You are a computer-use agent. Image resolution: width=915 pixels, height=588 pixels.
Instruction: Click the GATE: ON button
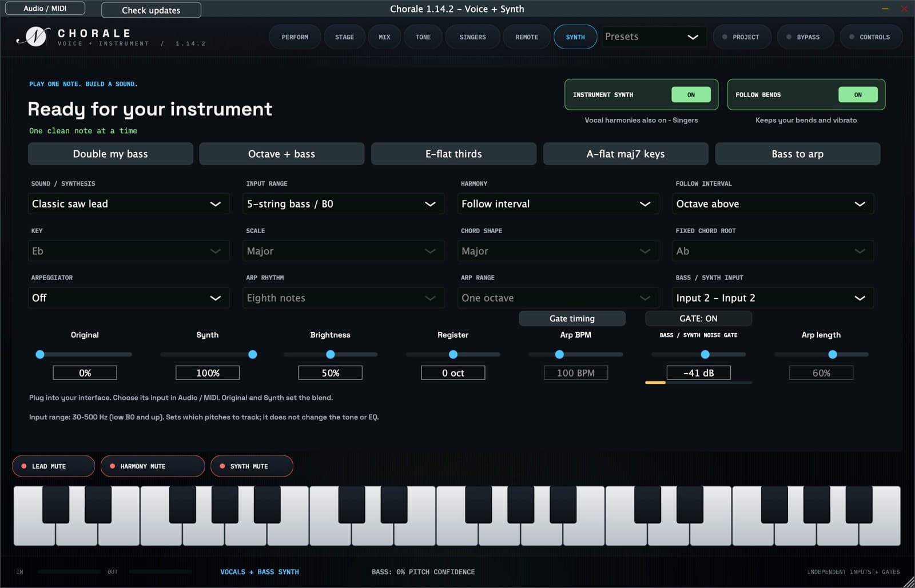[x=698, y=318]
